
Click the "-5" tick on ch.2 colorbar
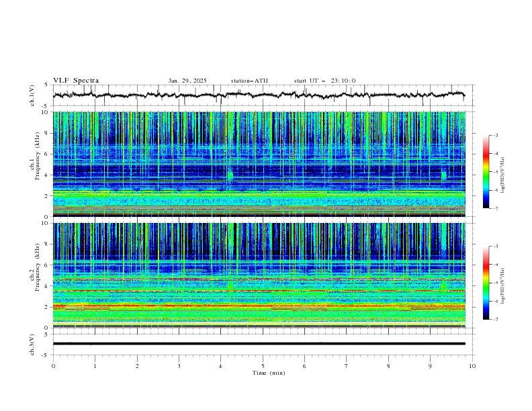[496, 283]
